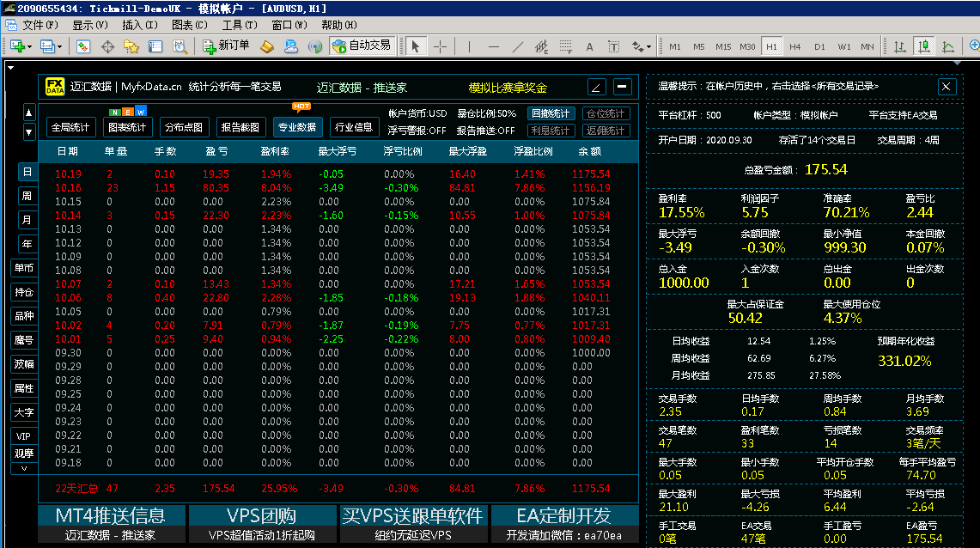
Task: Click the 新订单 new order button
Action: 226,46
